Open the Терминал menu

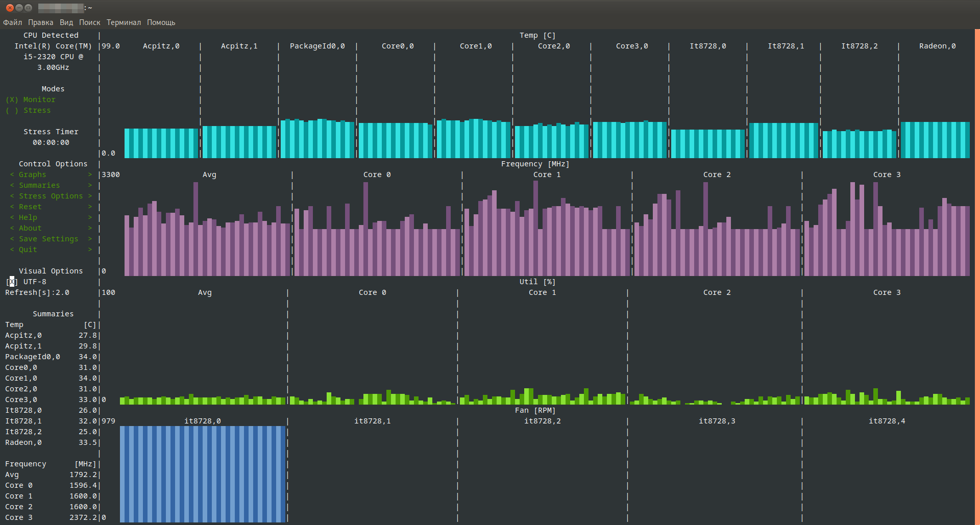[124, 22]
